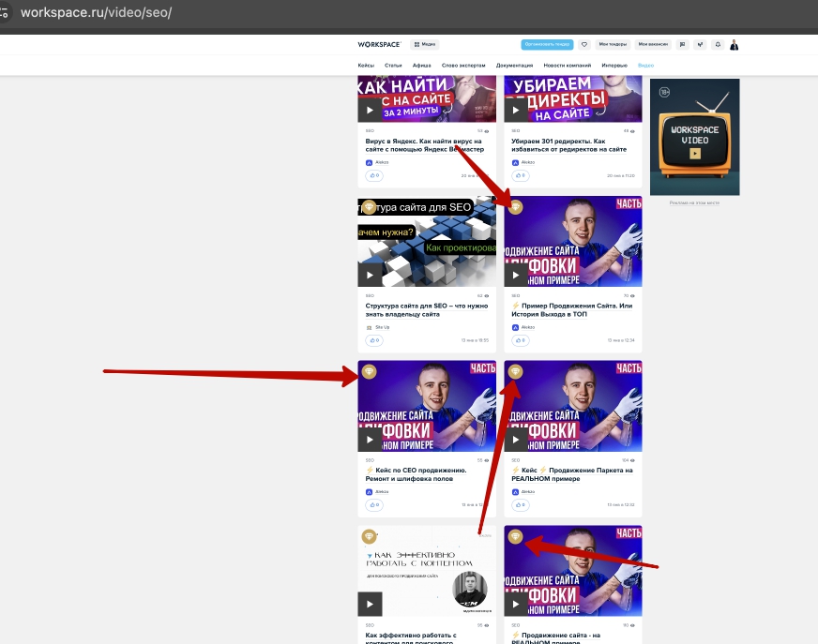Click gold diamond badge on Структура сайта video

369,207
